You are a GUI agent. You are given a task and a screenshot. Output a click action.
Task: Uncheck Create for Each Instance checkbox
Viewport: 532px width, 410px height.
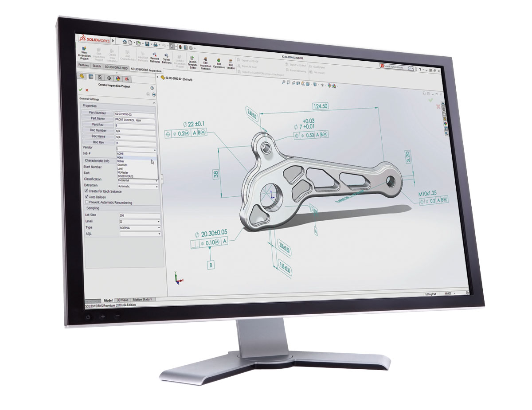(x=86, y=191)
